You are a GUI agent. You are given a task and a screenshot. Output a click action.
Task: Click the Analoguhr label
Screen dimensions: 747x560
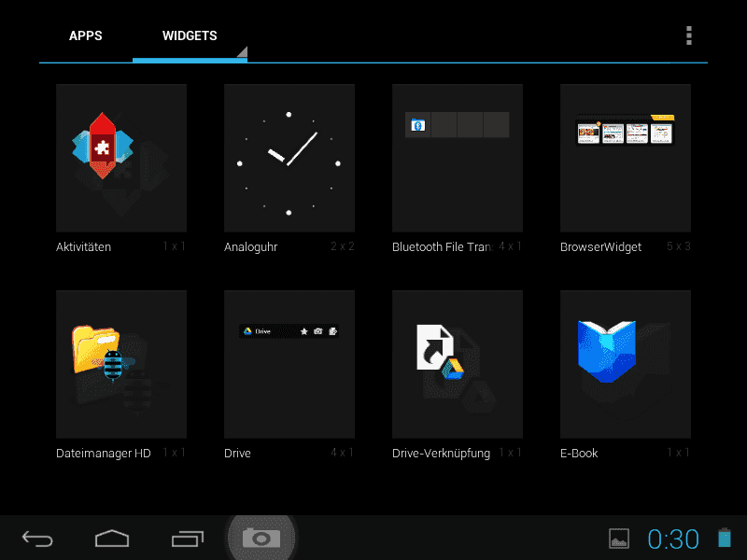click(250, 247)
